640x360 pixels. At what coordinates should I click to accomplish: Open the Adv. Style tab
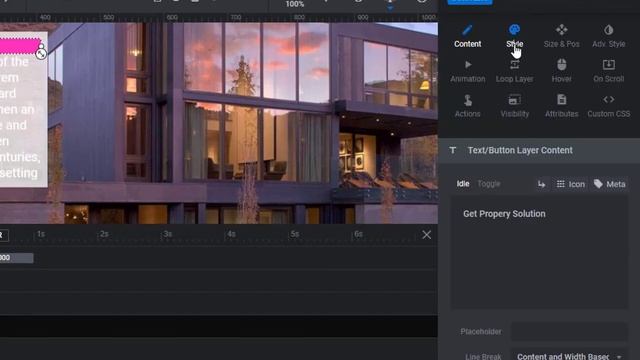[x=608, y=36]
